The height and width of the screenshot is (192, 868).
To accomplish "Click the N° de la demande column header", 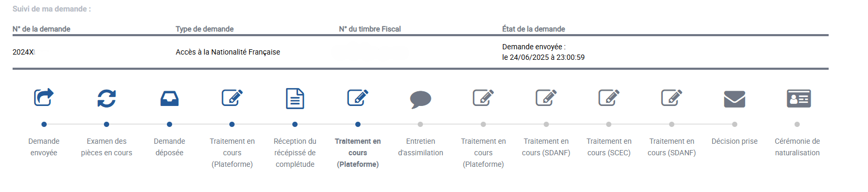I will 41,29.
